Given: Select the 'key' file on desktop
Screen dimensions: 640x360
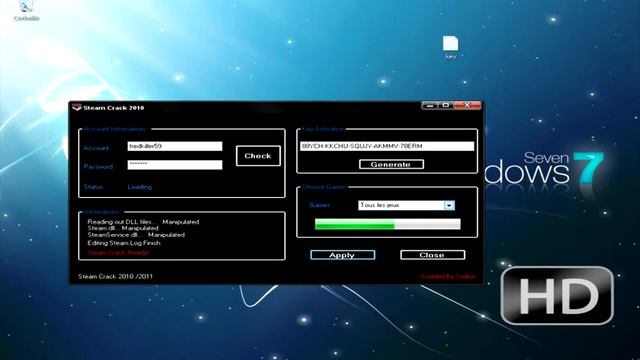Looking at the screenshot, I should (451, 48).
